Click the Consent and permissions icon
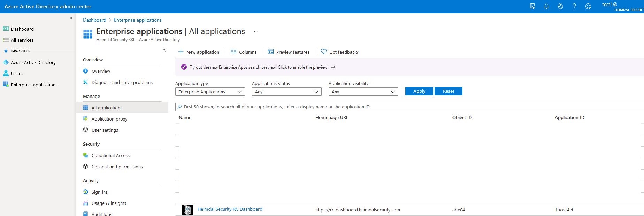Screen dimensions: 644x216 (86, 167)
